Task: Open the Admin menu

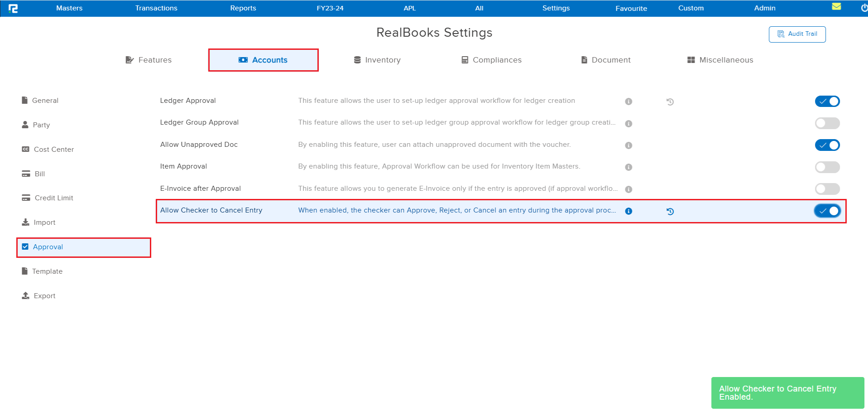Action: click(x=765, y=8)
